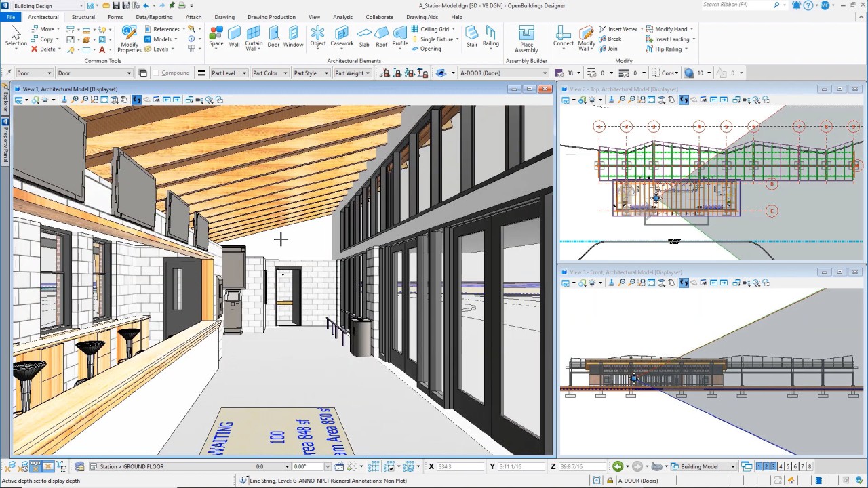Click the Flip Railing button
This screenshot has width=868, height=488.
click(667, 49)
